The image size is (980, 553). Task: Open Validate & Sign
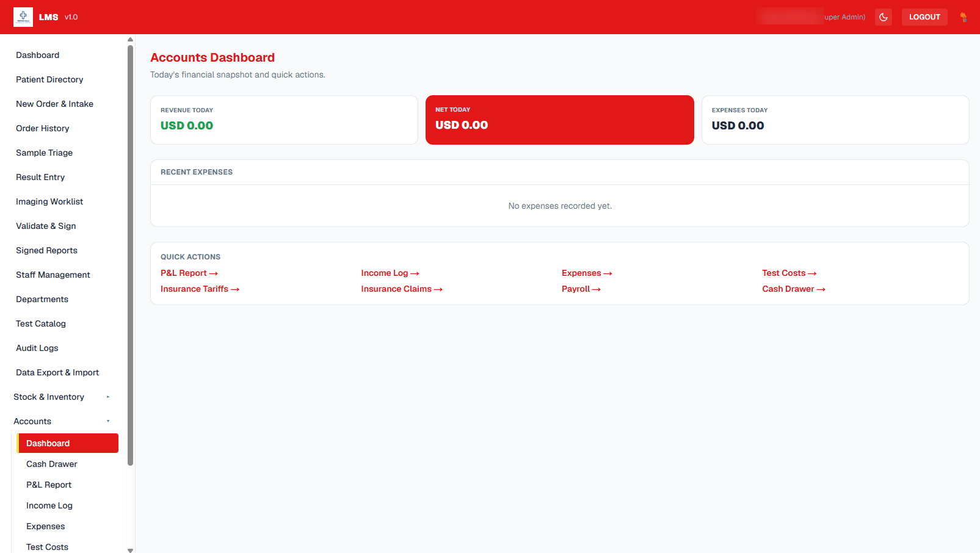tap(46, 226)
